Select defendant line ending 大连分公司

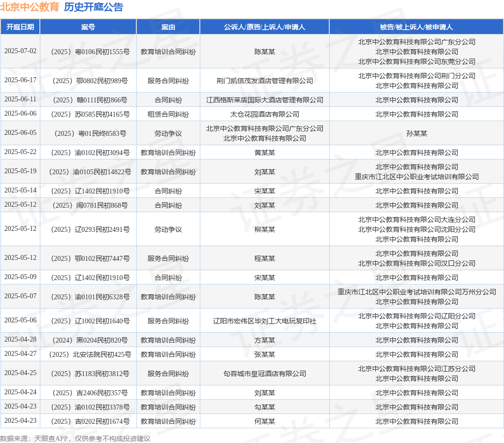point(416,220)
